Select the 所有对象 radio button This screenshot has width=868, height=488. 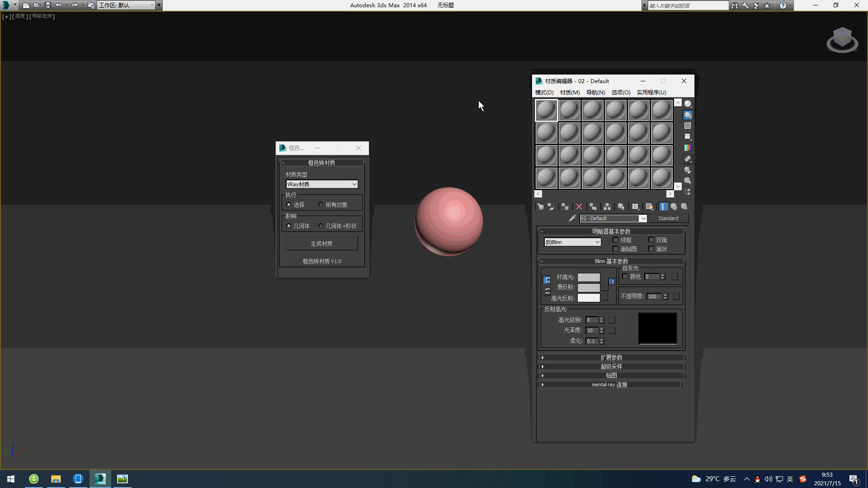click(x=321, y=205)
